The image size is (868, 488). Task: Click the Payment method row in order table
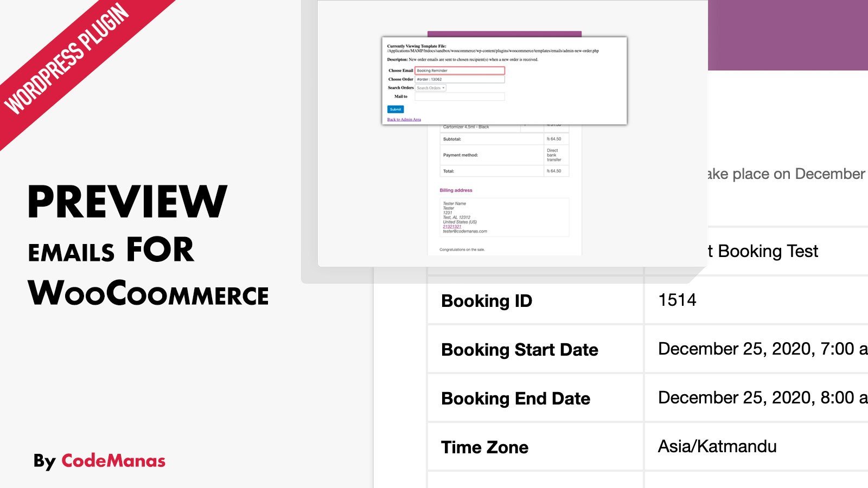point(504,155)
